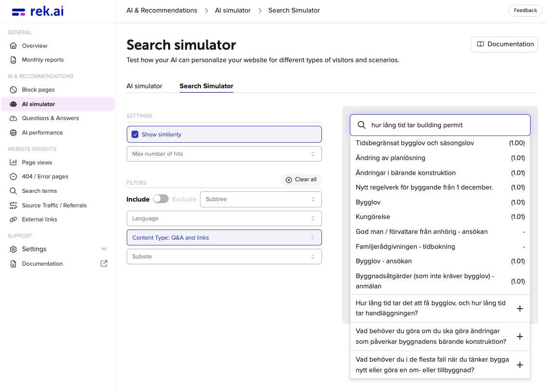Open the Subsite filter dropdown

click(x=224, y=257)
